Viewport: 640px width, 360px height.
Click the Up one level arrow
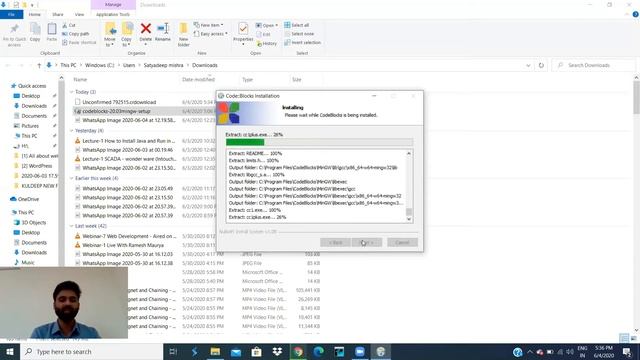39,65
